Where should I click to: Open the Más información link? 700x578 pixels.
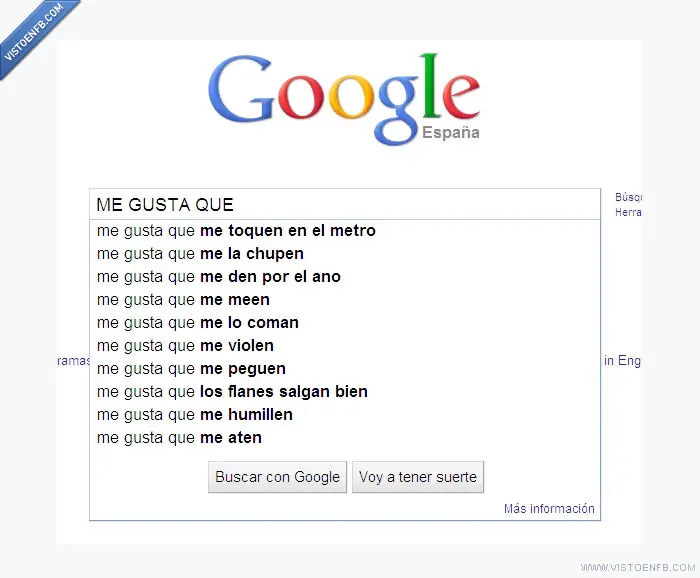(x=549, y=509)
